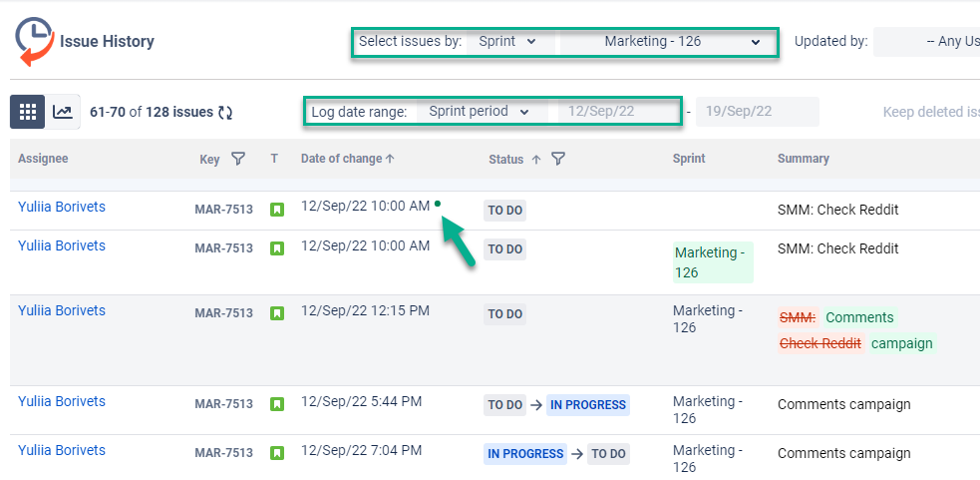Click the Sprint column header
980x480 pixels.
point(689,159)
